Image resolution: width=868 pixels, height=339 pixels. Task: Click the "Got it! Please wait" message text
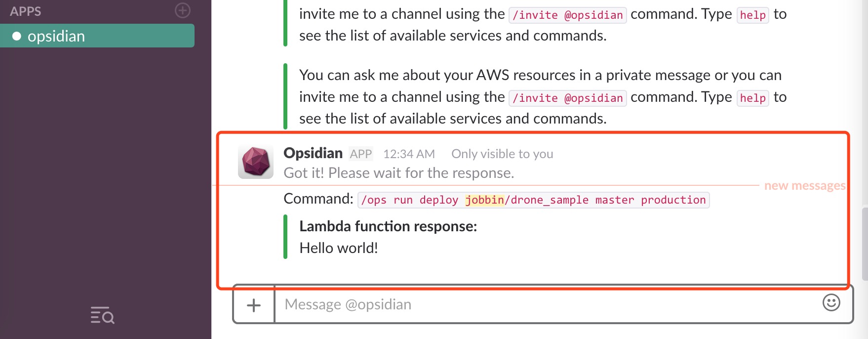398,173
